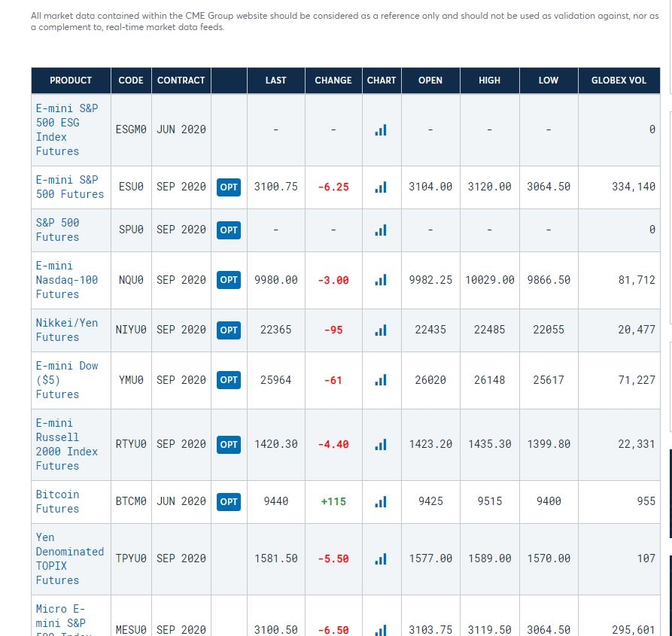Click the LOW column header
Screen dimensions: 672x636
tap(548, 81)
